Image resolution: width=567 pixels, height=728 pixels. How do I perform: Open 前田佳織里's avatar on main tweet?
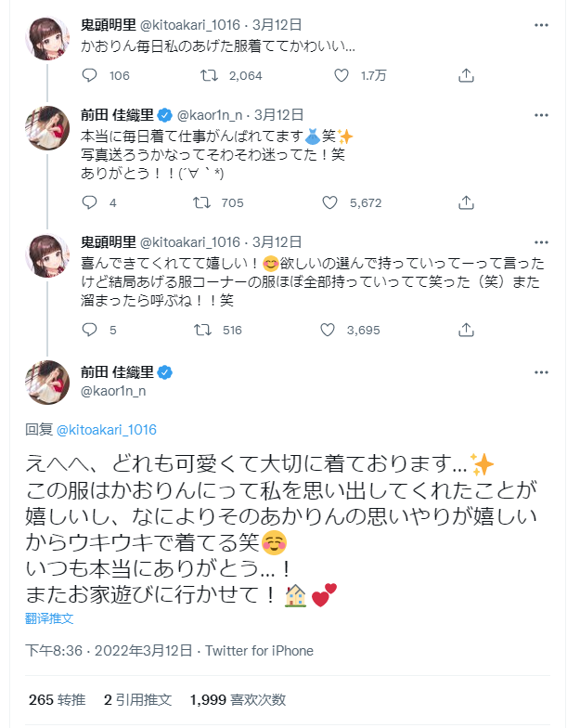(x=47, y=382)
